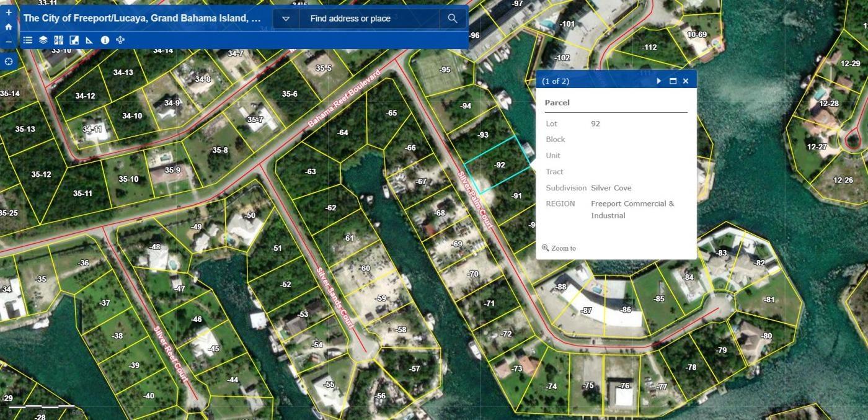Maximize the parcel popup window
The width and height of the screenshot is (868, 420).
673,81
